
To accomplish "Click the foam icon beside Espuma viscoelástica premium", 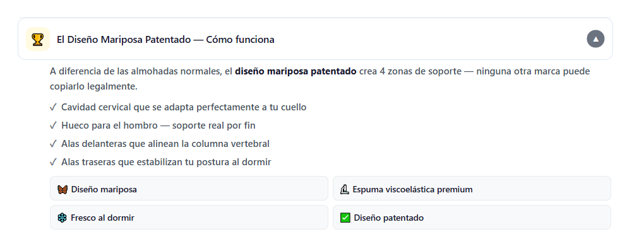I will pyautogui.click(x=345, y=189).
